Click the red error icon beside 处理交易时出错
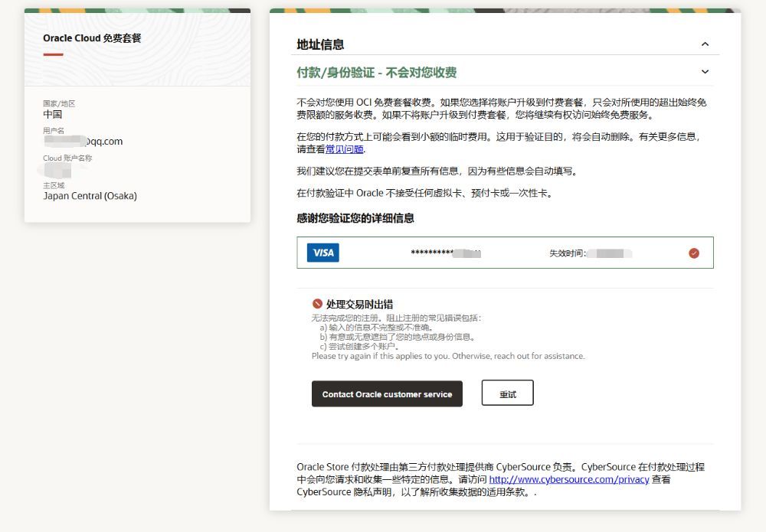 [x=317, y=304]
